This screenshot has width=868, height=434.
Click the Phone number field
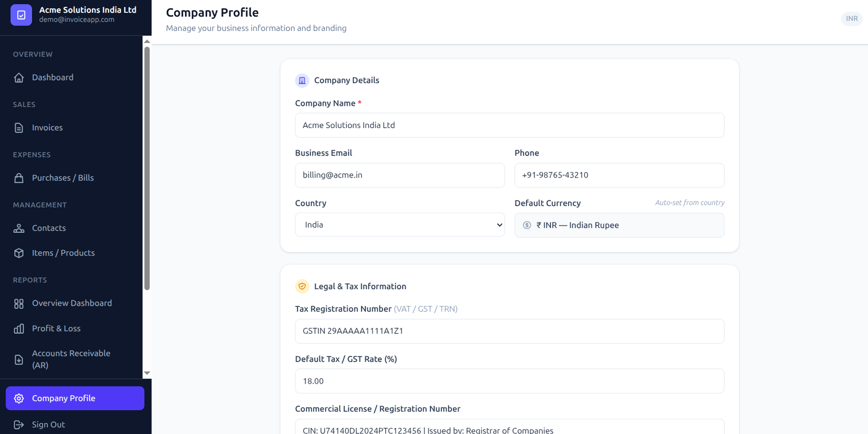tap(620, 175)
